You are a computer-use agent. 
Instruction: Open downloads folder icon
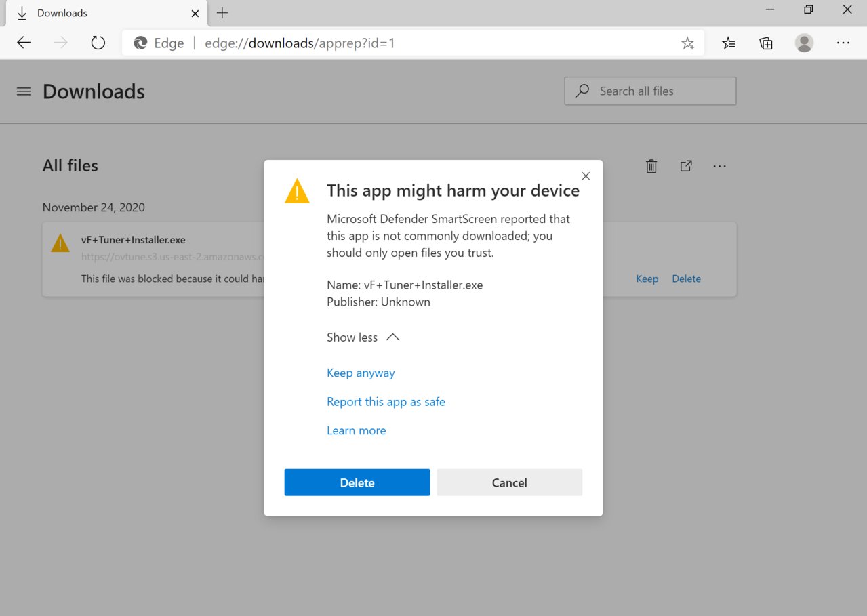tap(686, 166)
